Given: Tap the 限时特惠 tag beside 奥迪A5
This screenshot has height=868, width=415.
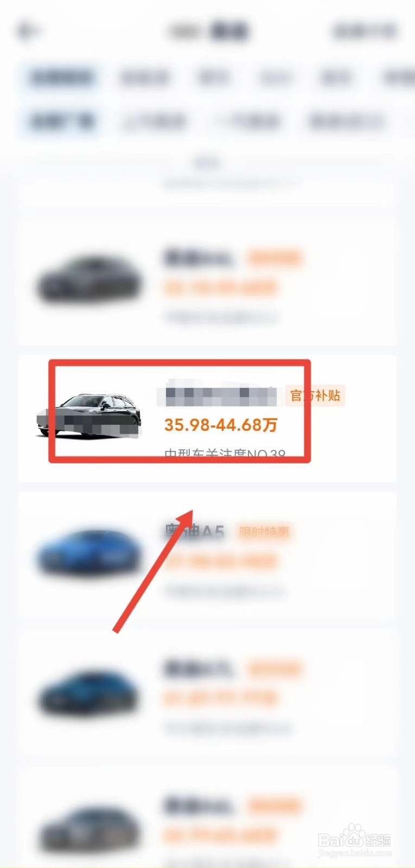Looking at the screenshot, I should (264, 532).
